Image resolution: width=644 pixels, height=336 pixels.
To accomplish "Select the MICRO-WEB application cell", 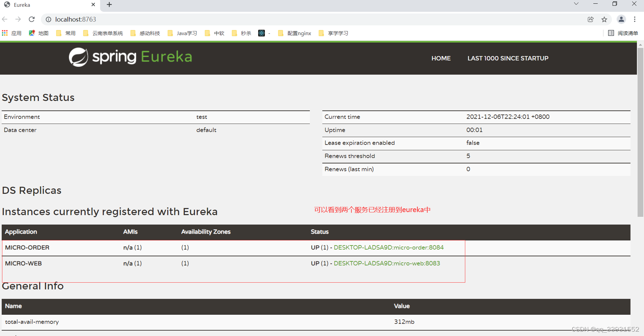I will pos(23,263).
